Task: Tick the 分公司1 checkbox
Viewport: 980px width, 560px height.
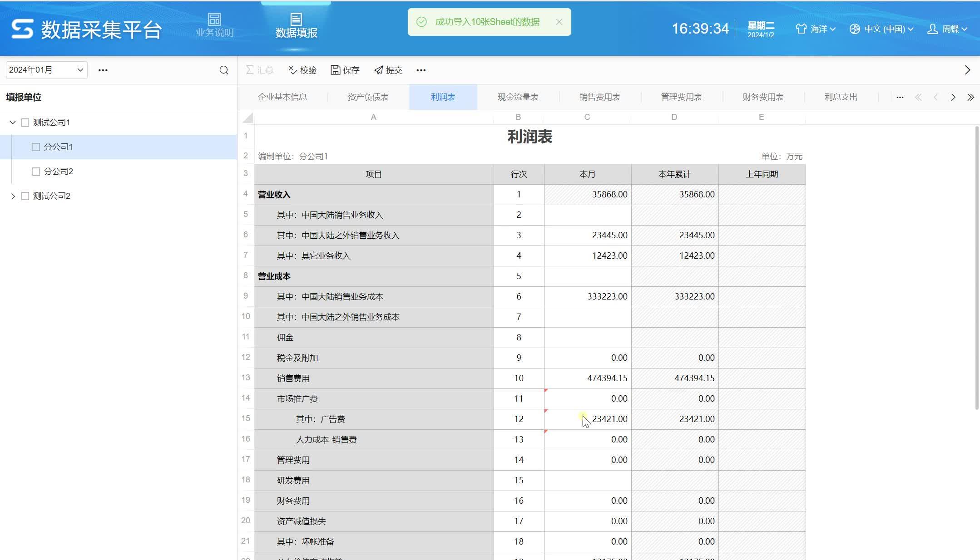Action: 36,147
